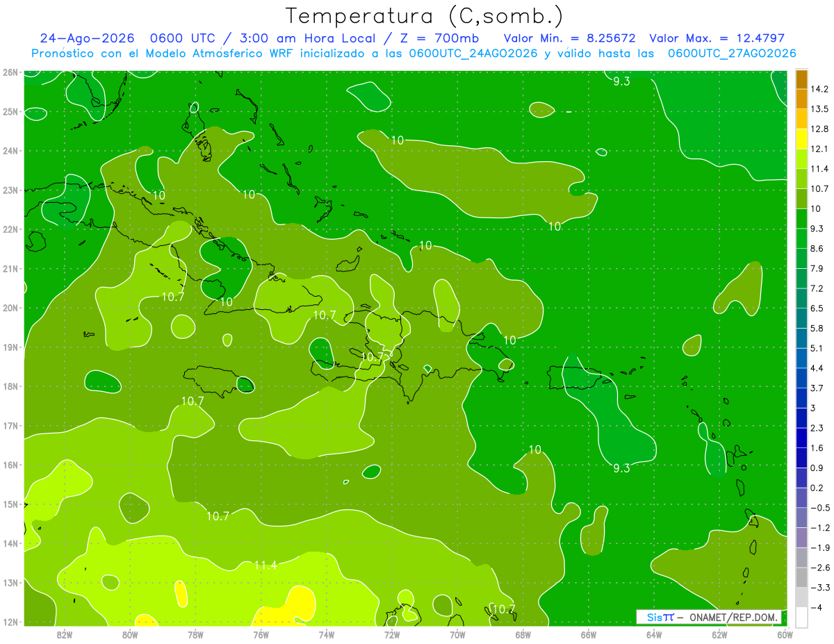Pick the blue swatch between 3 and 3.7

tap(801, 398)
